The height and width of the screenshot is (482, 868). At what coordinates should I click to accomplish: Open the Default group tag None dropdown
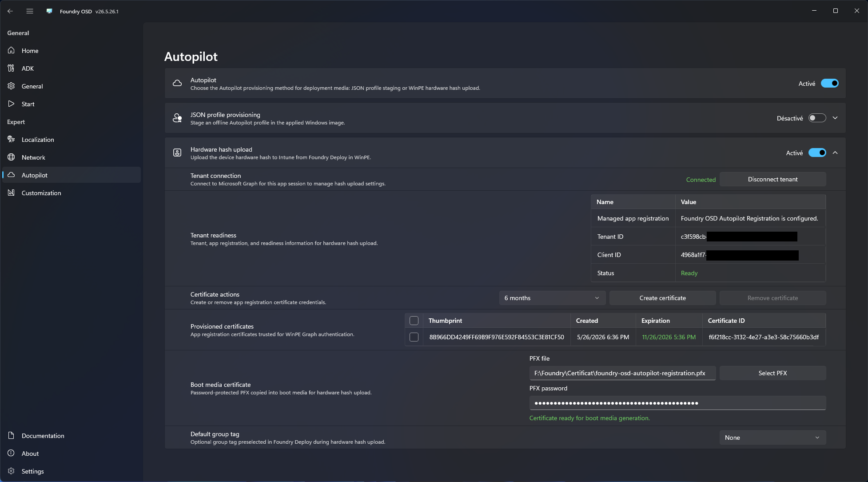click(x=772, y=438)
